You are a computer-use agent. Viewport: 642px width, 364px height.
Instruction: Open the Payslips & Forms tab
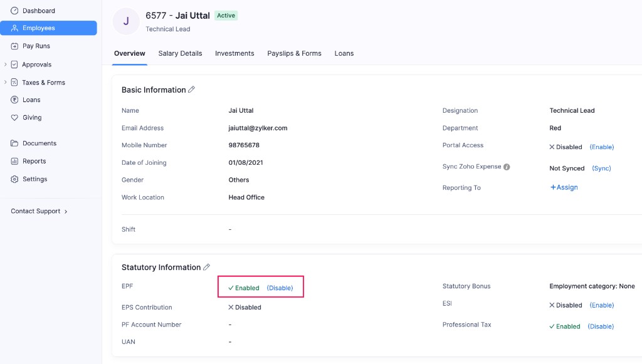point(295,54)
